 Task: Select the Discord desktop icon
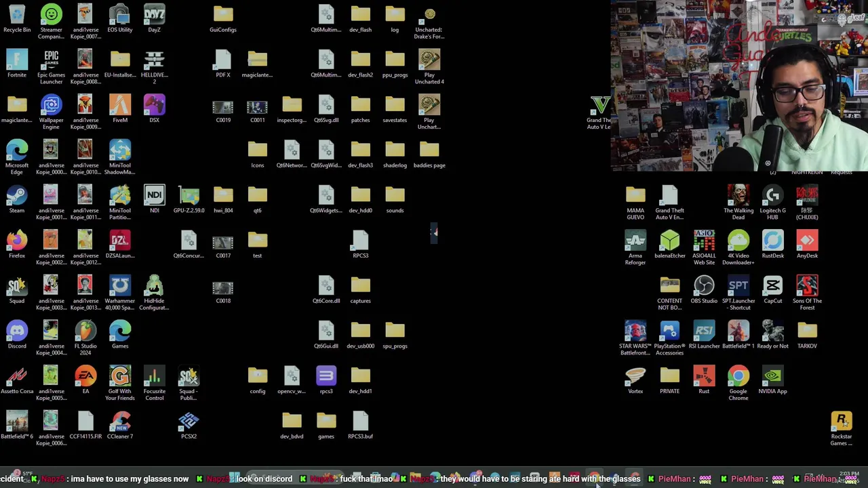[17, 335]
